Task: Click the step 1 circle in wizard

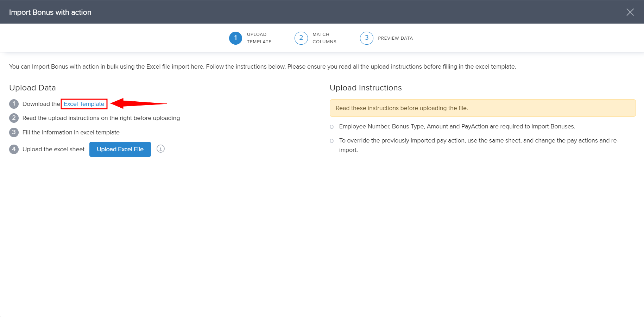Action: pyautogui.click(x=235, y=38)
